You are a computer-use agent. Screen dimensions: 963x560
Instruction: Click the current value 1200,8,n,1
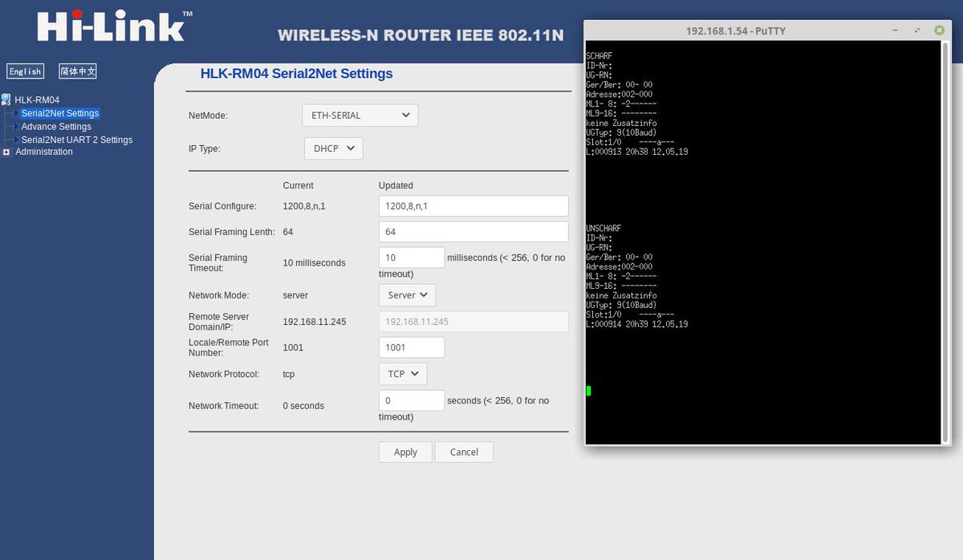304,206
